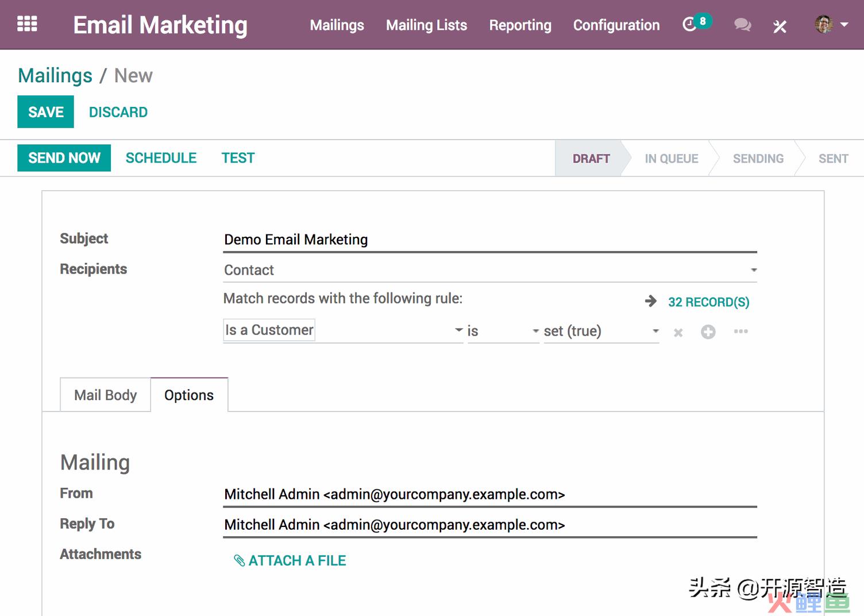The width and height of the screenshot is (864, 616).
Task: Click the From email field
Action: coord(490,494)
